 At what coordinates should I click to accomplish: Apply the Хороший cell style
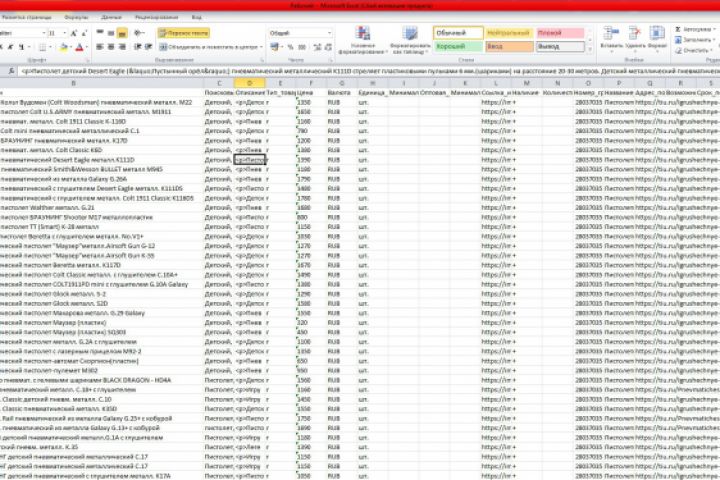[x=458, y=46]
